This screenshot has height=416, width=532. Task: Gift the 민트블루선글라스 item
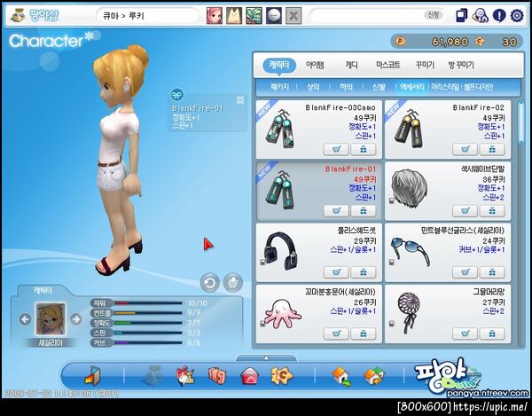click(x=492, y=272)
